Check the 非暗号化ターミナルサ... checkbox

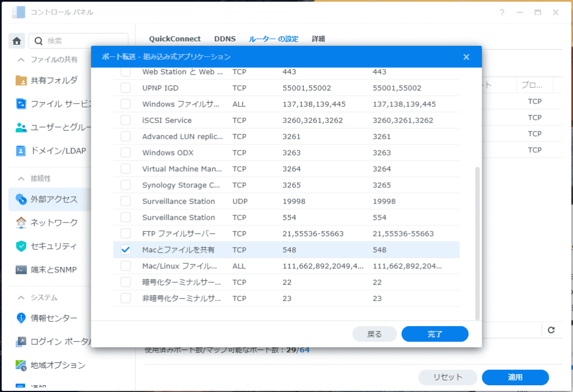coord(126,299)
